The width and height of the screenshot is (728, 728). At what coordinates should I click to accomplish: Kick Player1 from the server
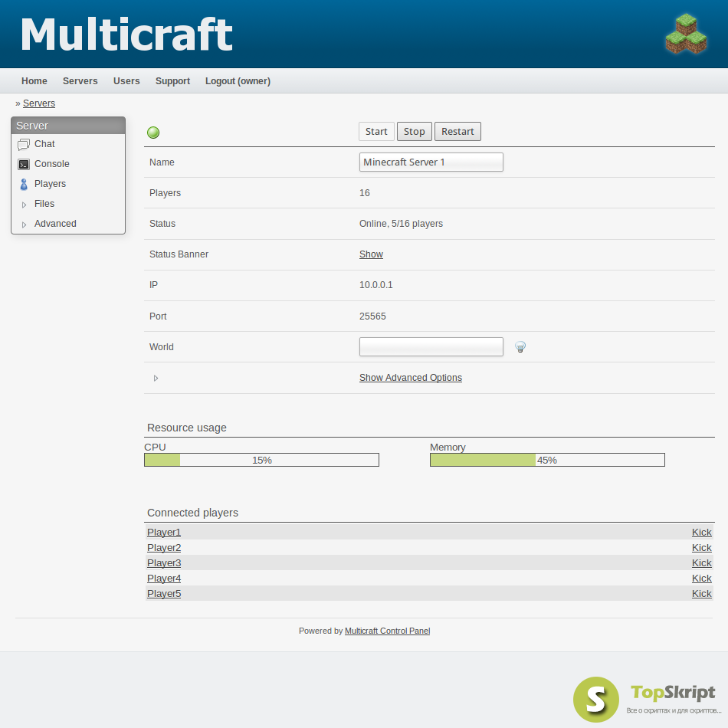point(701,533)
